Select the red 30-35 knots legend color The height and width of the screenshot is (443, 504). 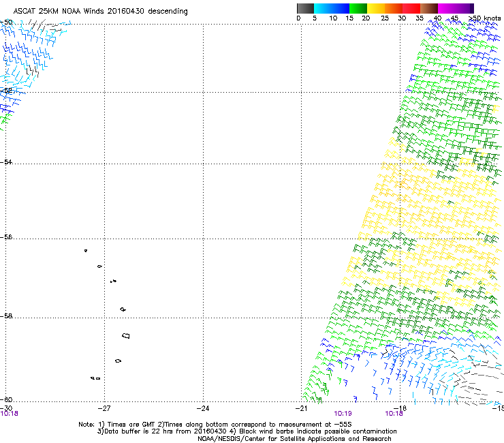tap(411, 8)
